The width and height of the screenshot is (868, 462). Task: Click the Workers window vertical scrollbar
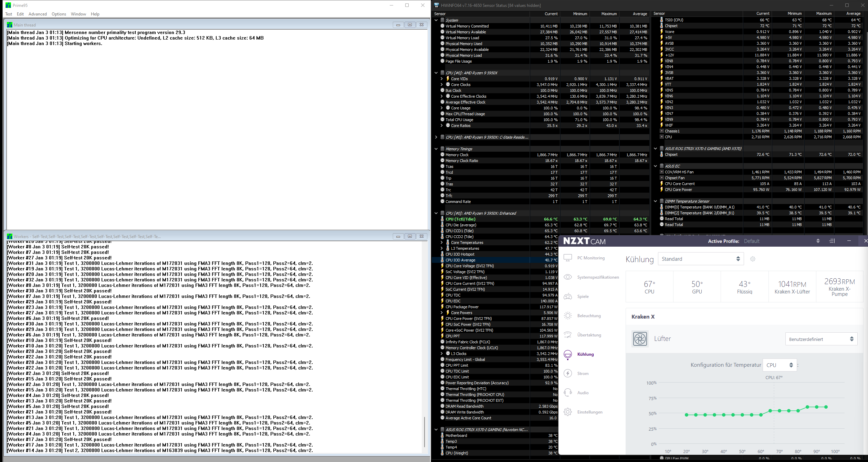pos(425,432)
